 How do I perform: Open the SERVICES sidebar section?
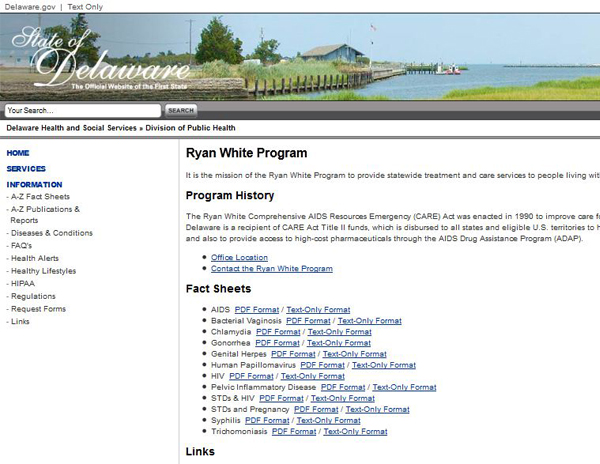pyautogui.click(x=26, y=169)
